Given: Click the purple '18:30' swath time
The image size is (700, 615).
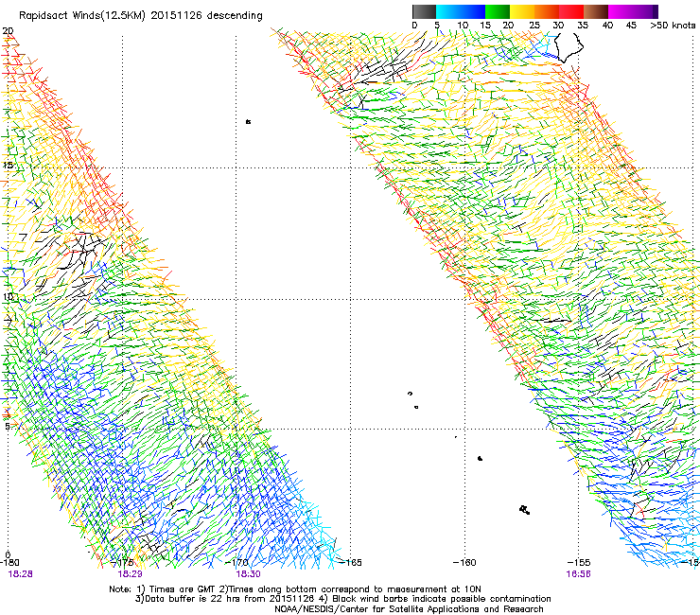Looking at the screenshot, I should 248,574.
